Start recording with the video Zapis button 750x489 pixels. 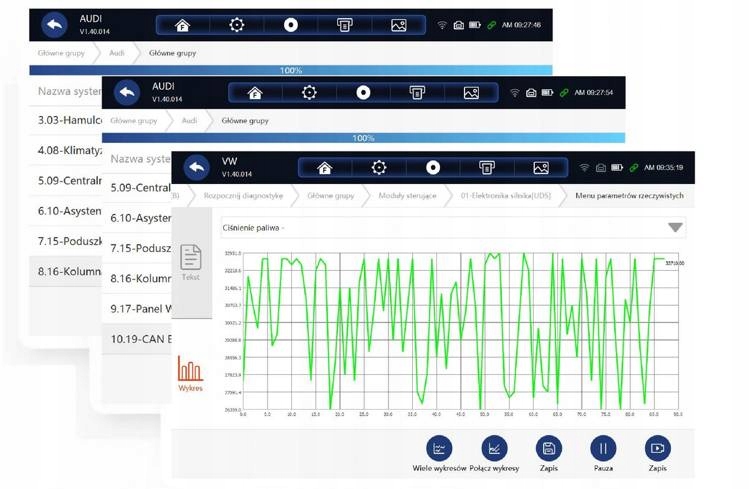[658, 454]
